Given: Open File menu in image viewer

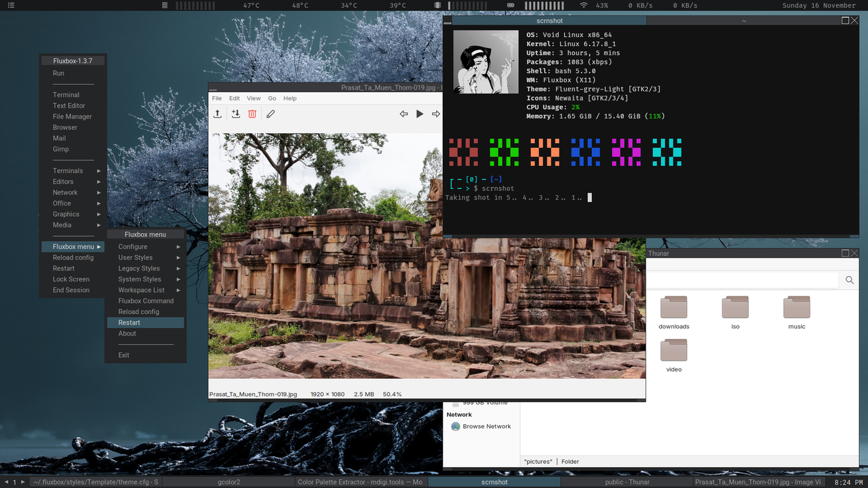Looking at the screenshot, I should click(x=217, y=98).
